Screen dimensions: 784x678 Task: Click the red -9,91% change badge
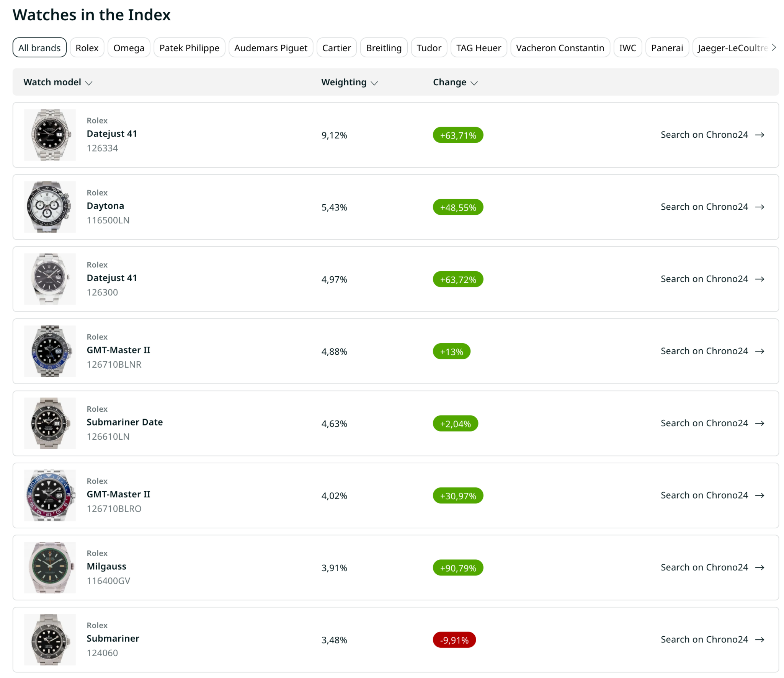(454, 640)
